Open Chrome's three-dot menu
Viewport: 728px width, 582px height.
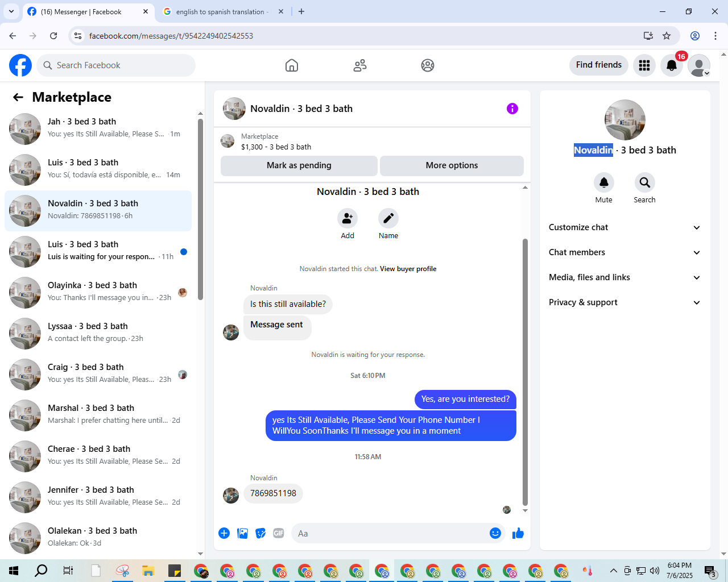715,36
